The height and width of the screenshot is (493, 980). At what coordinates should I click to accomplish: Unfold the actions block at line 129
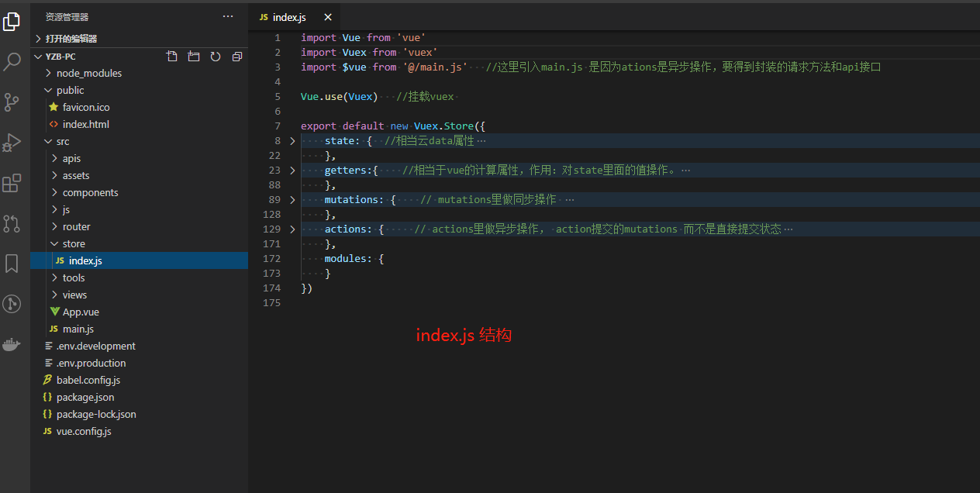292,229
